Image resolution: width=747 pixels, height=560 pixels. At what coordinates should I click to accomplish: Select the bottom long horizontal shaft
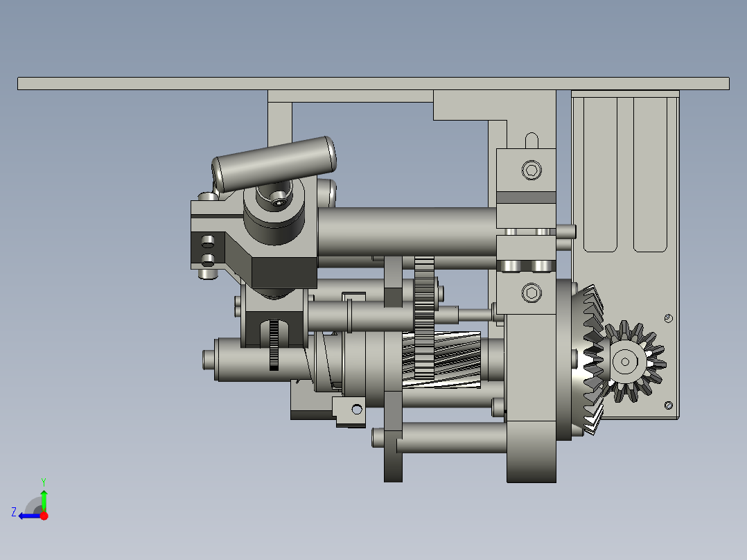(x=450, y=437)
